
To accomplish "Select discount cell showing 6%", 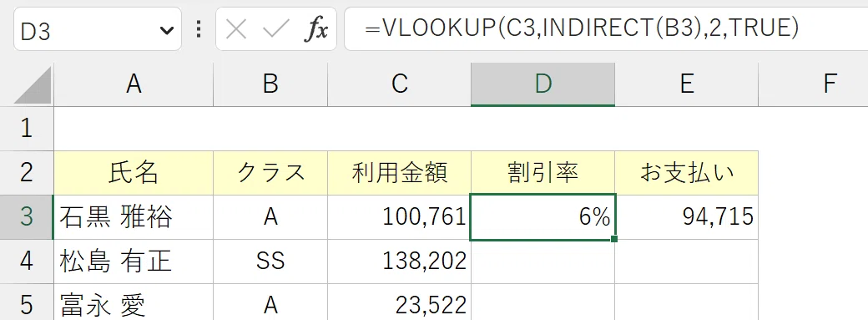I will point(542,217).
